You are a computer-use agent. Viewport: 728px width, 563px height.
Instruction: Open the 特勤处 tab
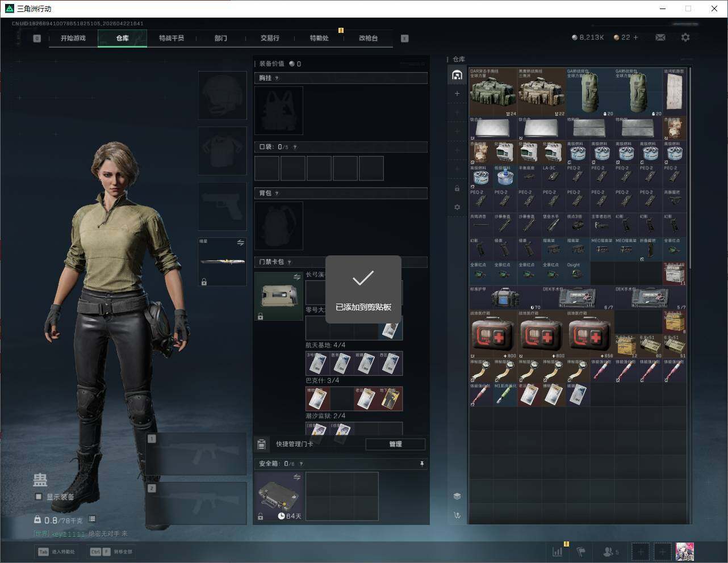coord(319,38)
